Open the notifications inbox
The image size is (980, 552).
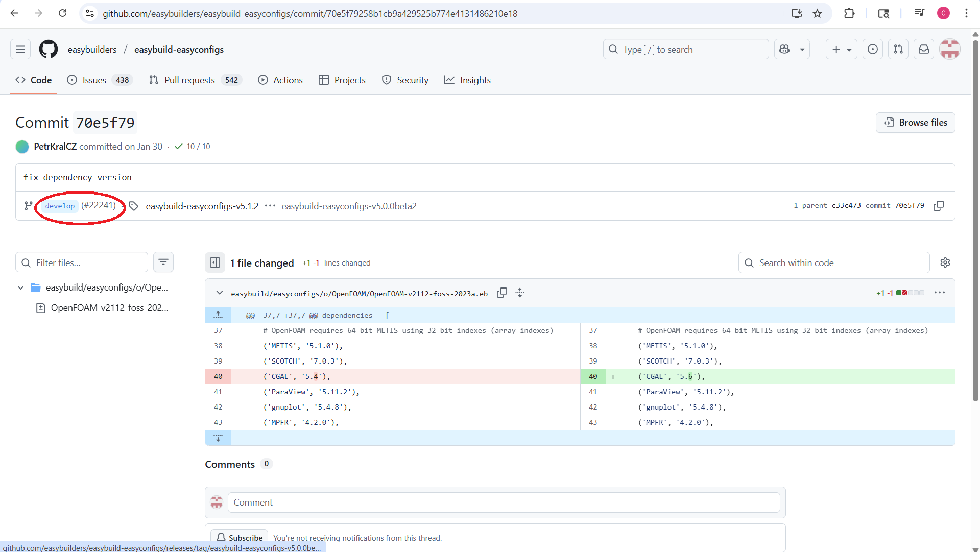923,49
